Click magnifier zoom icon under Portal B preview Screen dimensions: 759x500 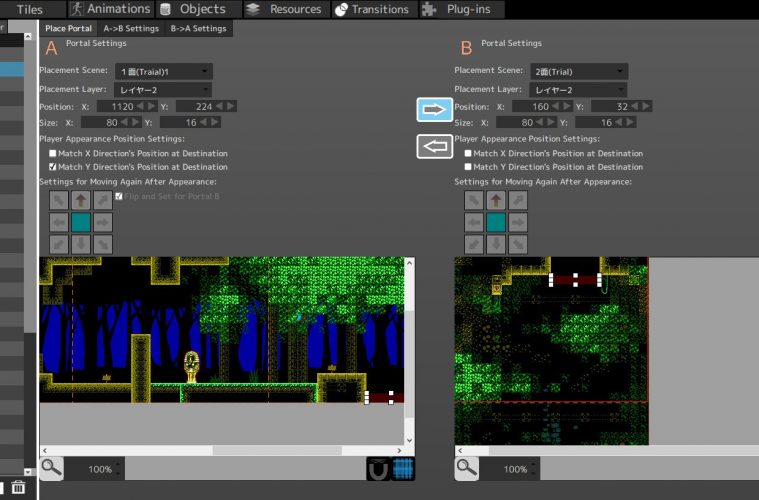(x=467, y=468)
